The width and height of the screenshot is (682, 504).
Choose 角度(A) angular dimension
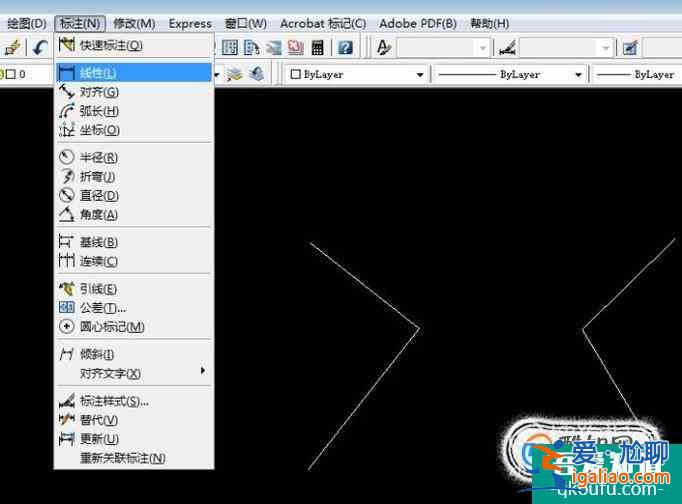point(134,215)
